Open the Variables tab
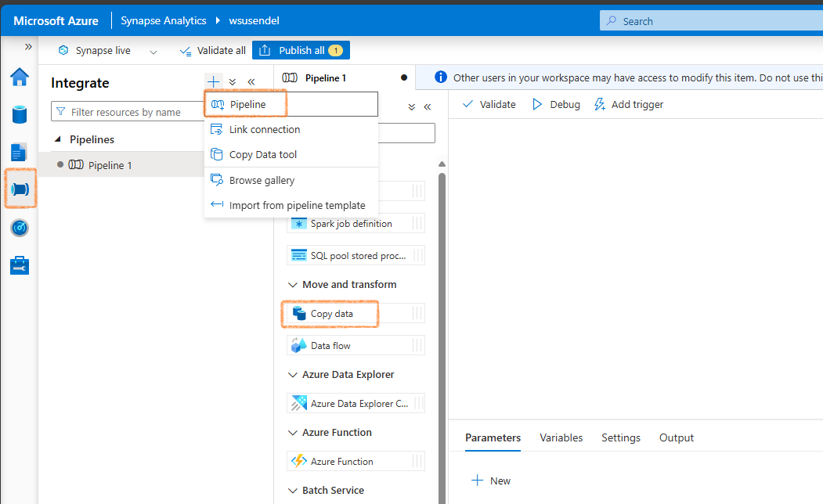The width and height of the screenshot is (823, 504). [x=561, y=437]
